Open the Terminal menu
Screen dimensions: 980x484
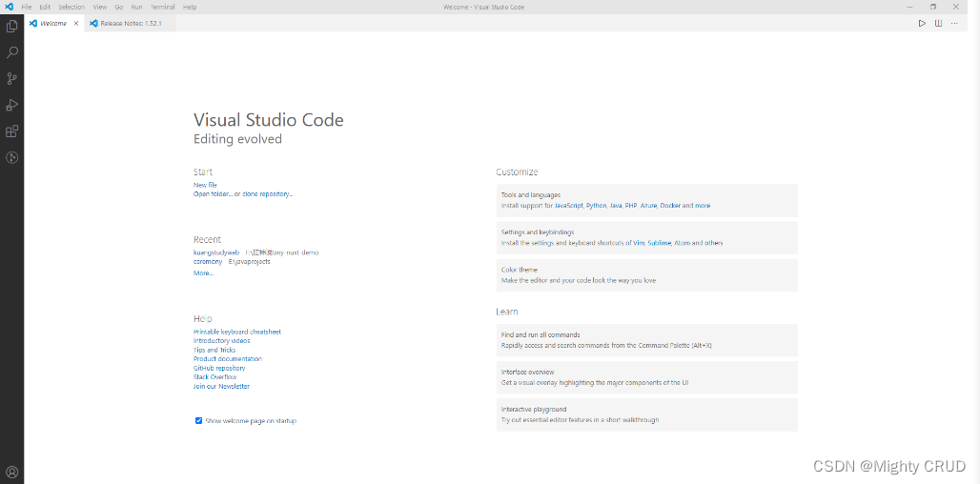[162, 7]
